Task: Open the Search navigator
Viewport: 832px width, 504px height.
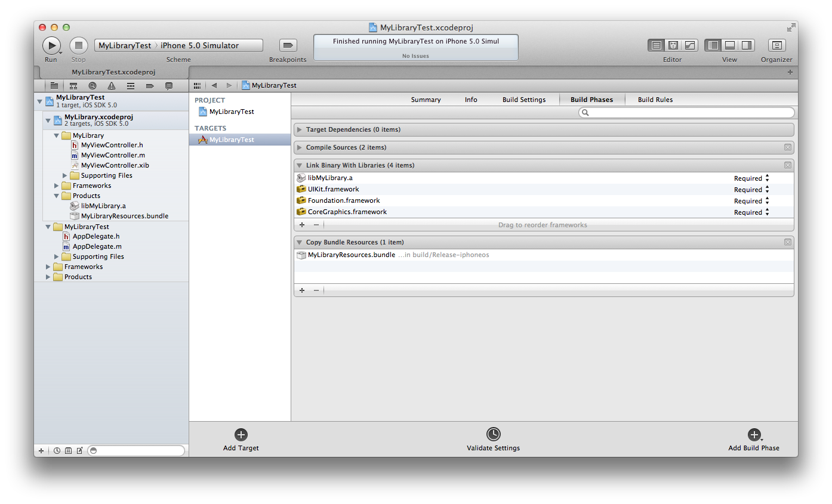Action: pos(93,86)
